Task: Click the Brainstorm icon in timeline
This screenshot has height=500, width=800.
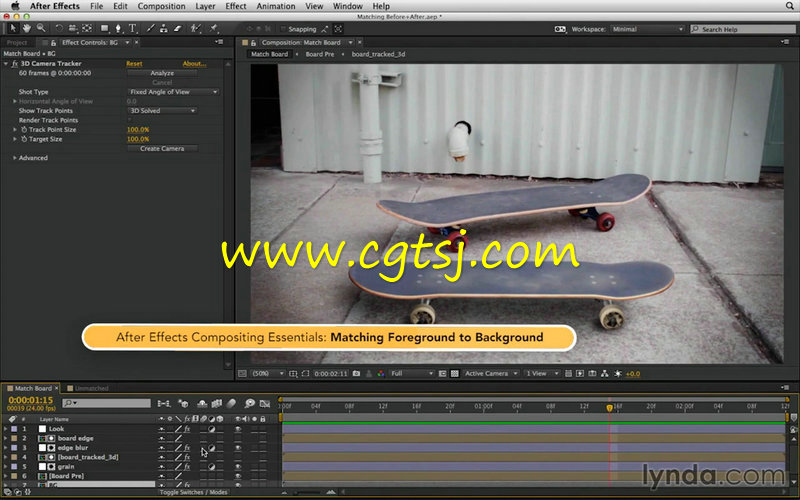Action: pos(249,404)
